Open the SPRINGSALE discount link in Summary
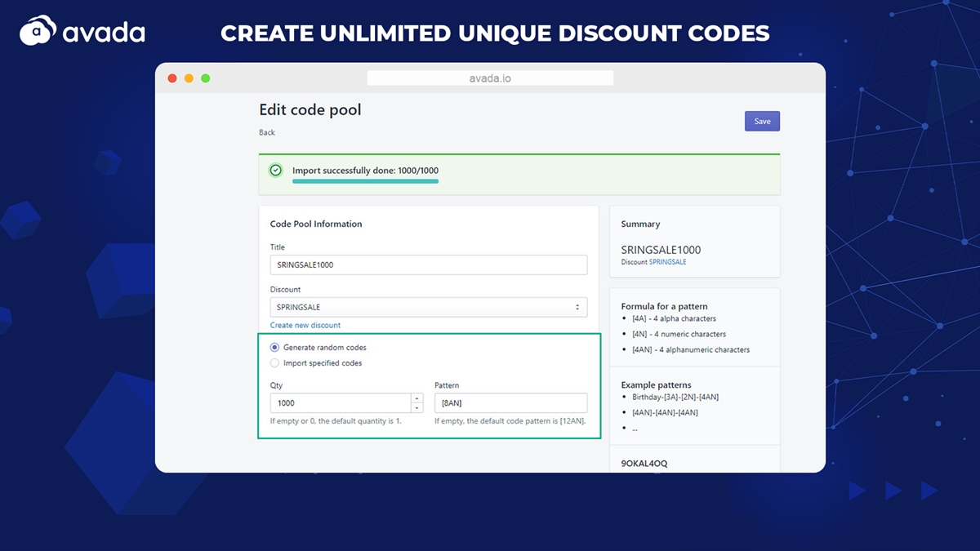 [x=667, y=262]
